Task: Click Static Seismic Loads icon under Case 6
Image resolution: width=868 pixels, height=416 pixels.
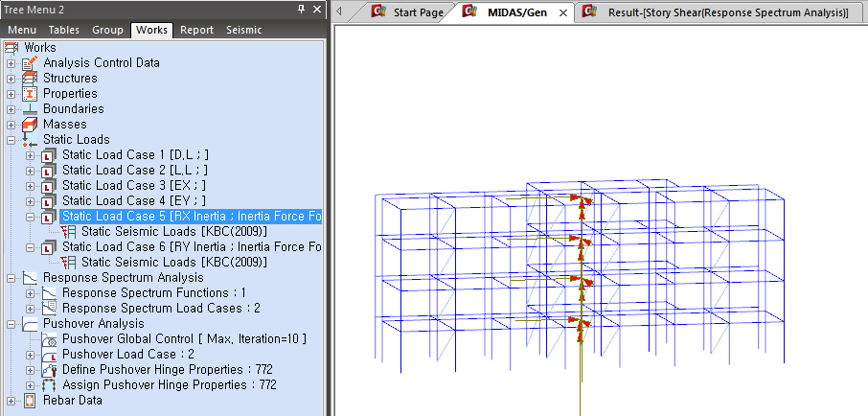Action: (x=69, y=262)
